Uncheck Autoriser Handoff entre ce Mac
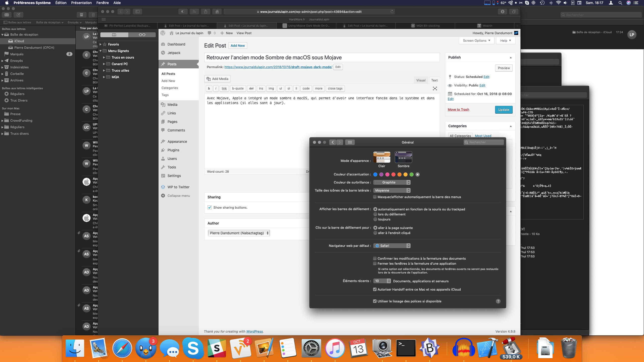 tap(375, 289)
